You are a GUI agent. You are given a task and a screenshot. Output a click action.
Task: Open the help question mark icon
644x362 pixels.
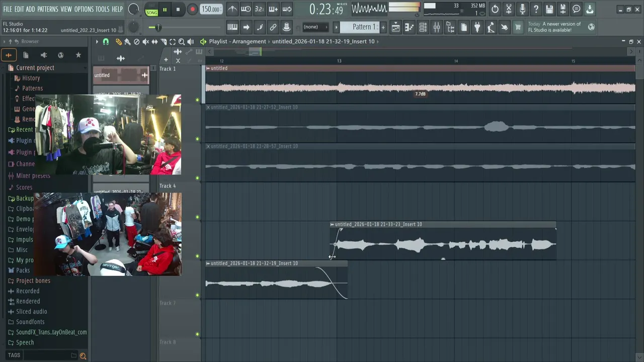[536, 9]
